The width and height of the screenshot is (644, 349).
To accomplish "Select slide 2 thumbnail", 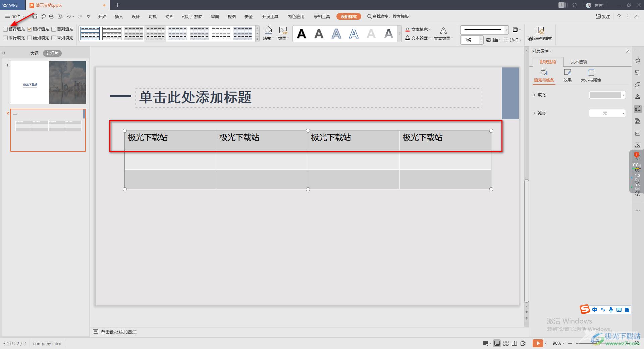I will tap(48, 130).
